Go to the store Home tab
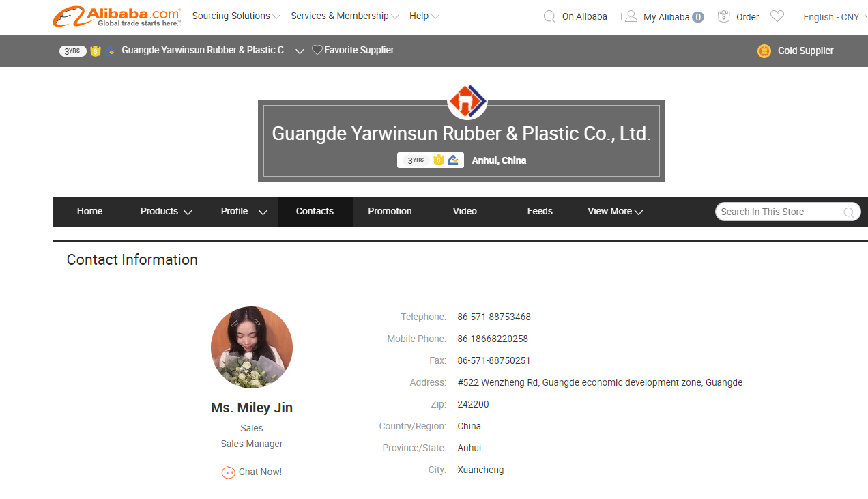Image resolution: width=868 pixels, height=499 pixels. (x=89, y=211)
